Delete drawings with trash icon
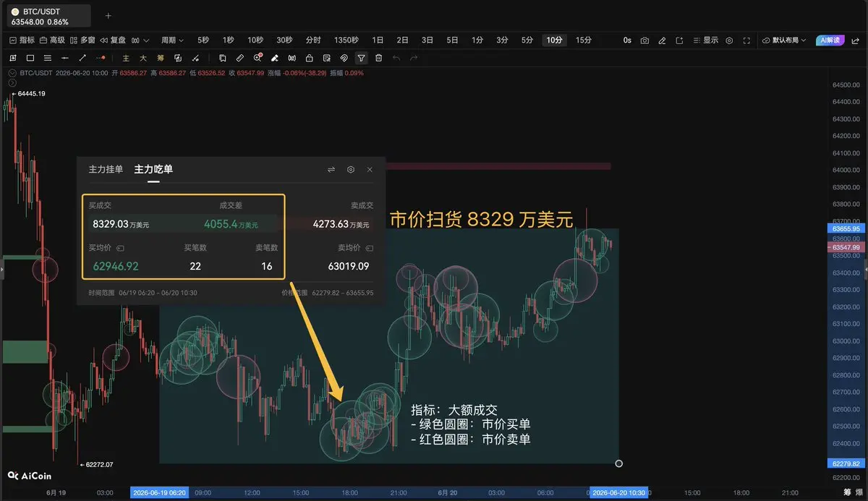868x501 pixels. click(x=378, y=58)
